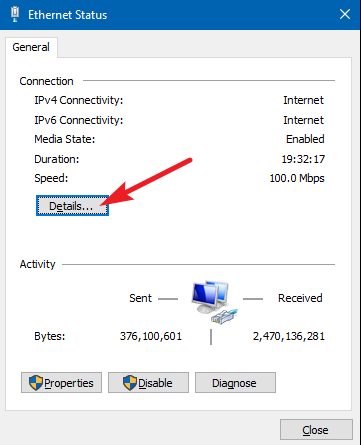
Task: Select the General tab
Action: coord(31,47)
